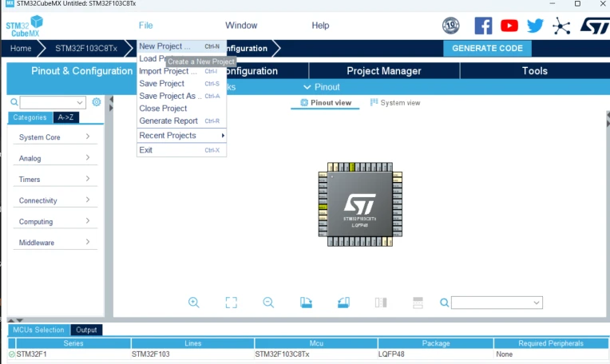The width and height of the screenshot is (610, 364).
Task: Expand the System Core category
Action: (55, 136)
